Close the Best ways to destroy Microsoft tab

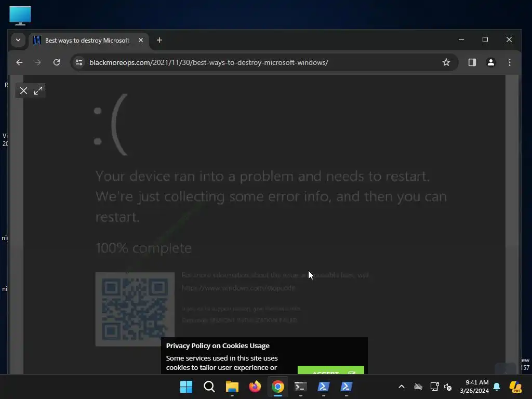[141, 40]
